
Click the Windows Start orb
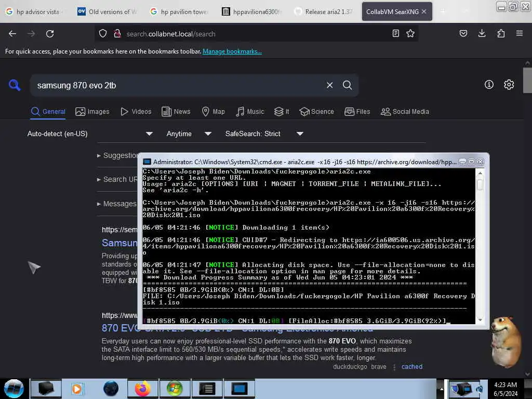[14, 389]
